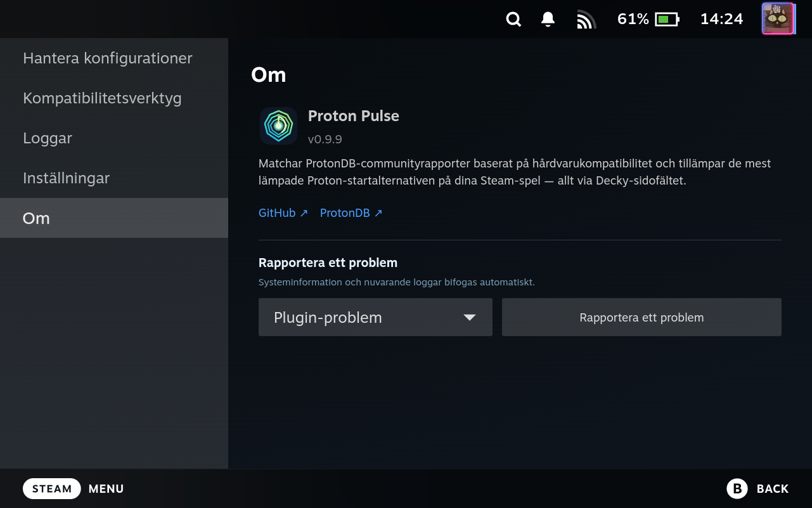This screenshot has height=508, width=812.
Task: Open the search magnifier icon
Action: coord(513,20)
